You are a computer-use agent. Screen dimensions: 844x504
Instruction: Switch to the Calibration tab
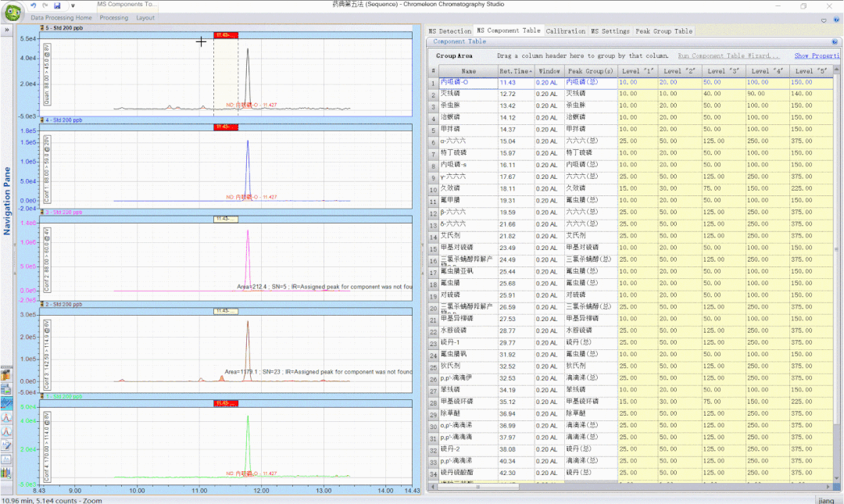coord(565,31)
